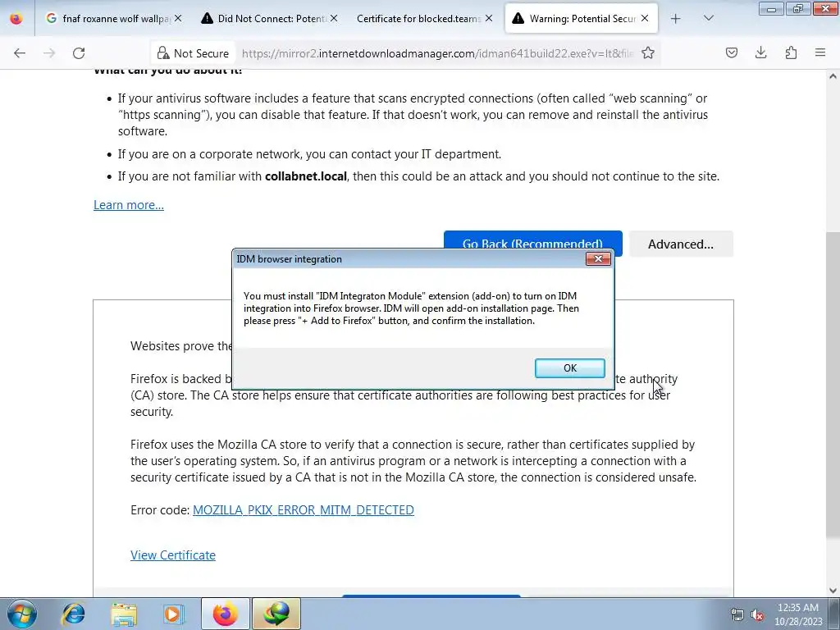Select the Warning: Potential Security tab
The width and height of the screenshot is (840, 630).
pyautogui.click(x=582, y=19)
